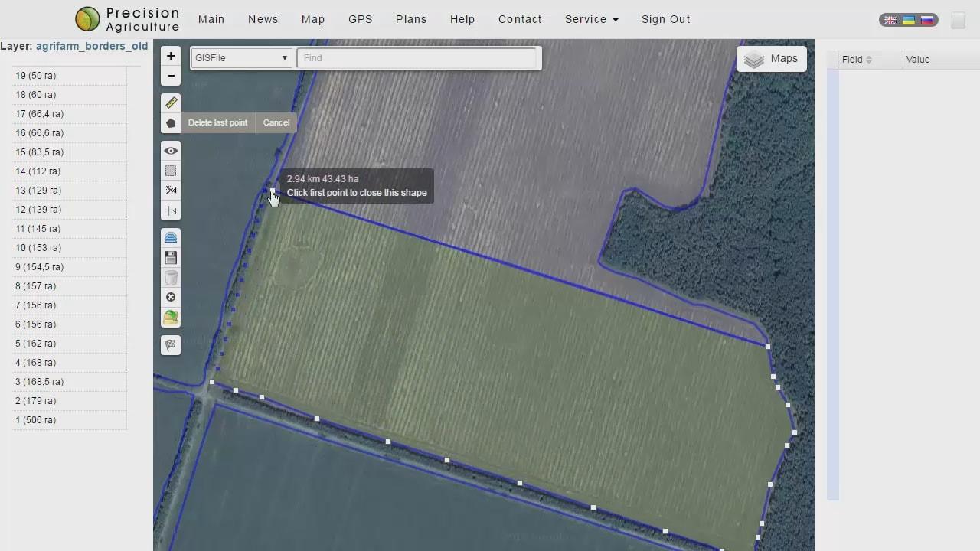Select the ruler measure tool
Viewport: 980px width, 551px height.
point(171,103)
